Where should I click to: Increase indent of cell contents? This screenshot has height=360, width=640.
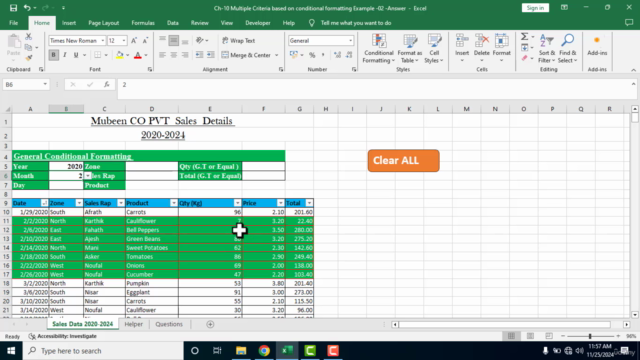coord(211,55)
